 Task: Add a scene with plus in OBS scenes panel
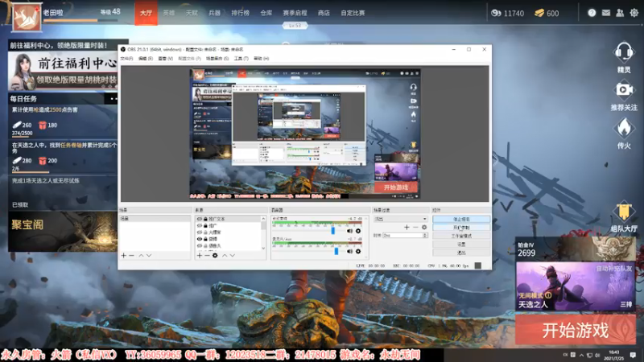coord(124,255)
